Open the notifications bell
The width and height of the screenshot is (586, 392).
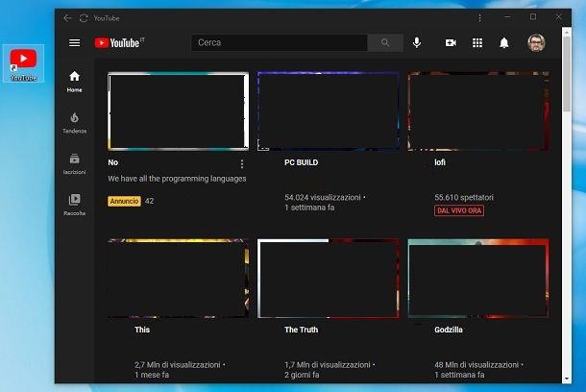(504, 43)
